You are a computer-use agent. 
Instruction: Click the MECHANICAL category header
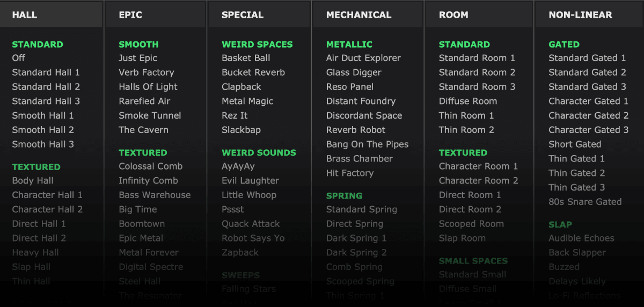(358, 14)
